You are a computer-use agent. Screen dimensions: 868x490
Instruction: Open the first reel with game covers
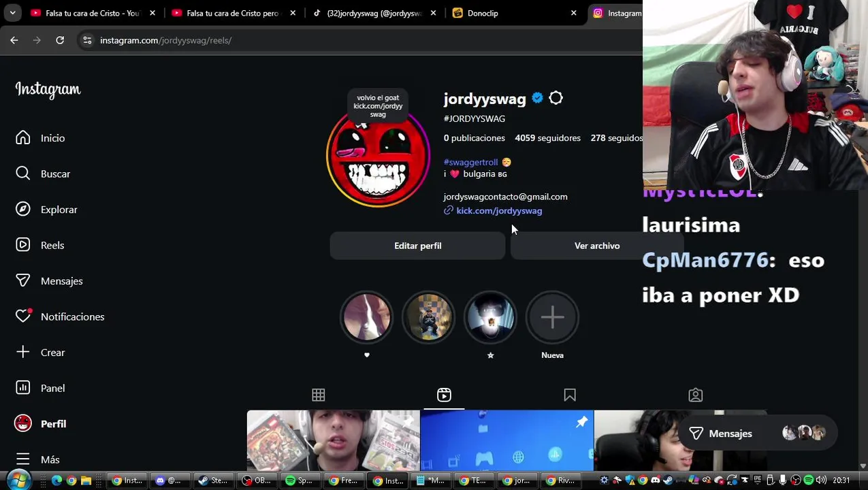coord(333,440)
